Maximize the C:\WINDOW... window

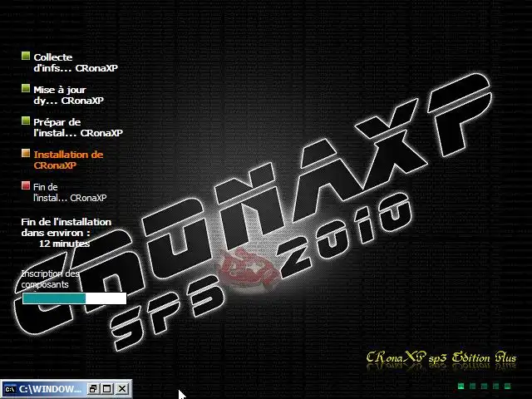pyautogui.click(x=107, y=389)
